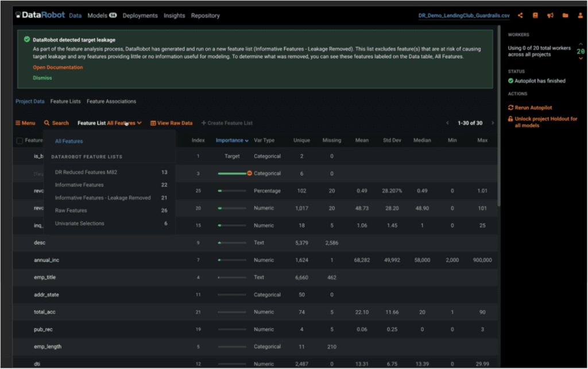
Task: Open DR_Demo_LendingClub_Guardrails.csv project link
Action: click(464, 15)
